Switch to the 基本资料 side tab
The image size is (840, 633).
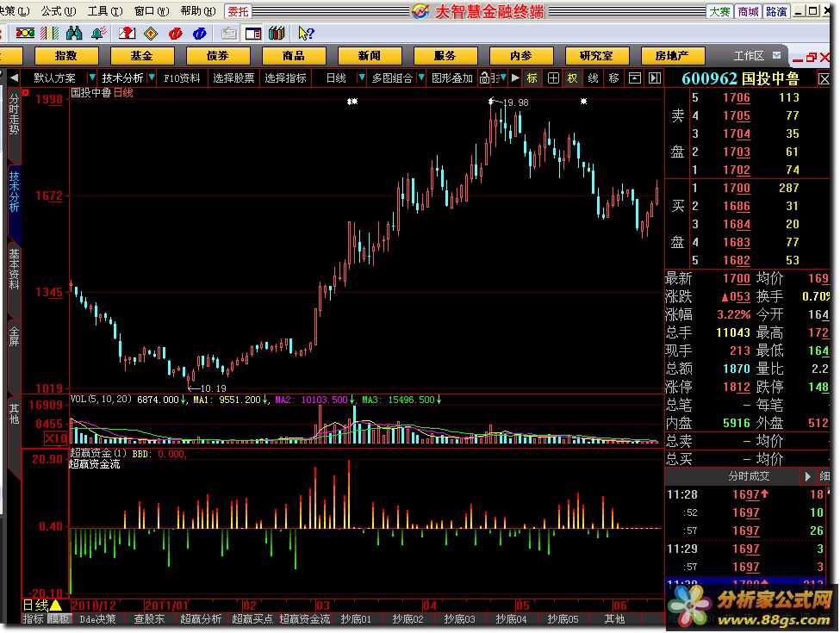click(14, 270)
